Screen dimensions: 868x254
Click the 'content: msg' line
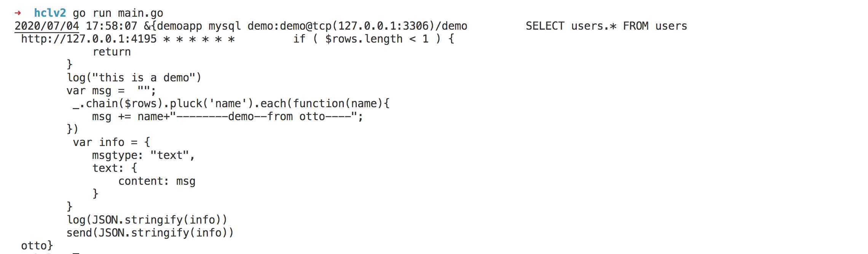tap(157, 181)
